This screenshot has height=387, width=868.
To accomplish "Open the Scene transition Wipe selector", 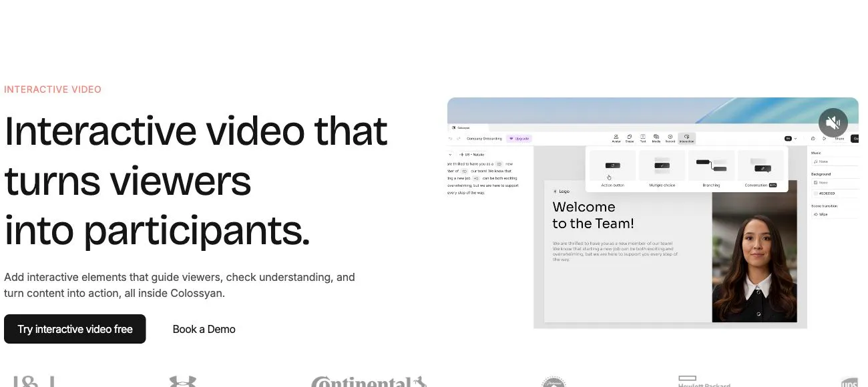I will pos(835,214).
